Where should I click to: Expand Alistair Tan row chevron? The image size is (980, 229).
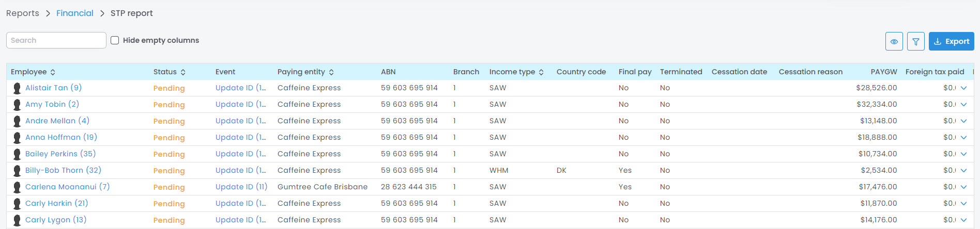(963, 88)
